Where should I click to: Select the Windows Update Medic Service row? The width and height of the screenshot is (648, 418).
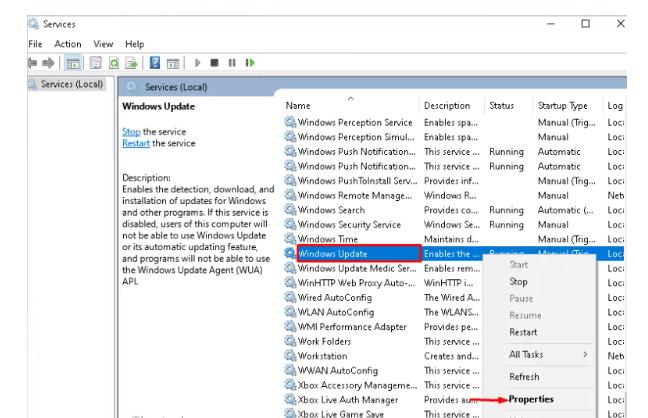(453, 268)
